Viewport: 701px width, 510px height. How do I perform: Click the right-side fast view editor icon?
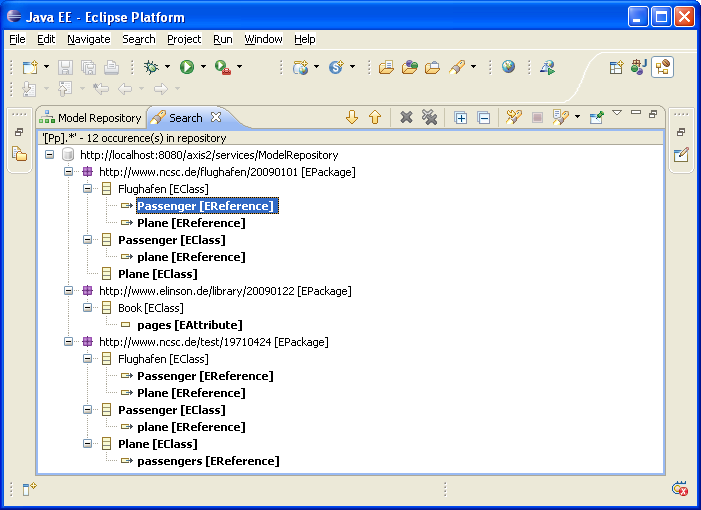tap(681, 155)
